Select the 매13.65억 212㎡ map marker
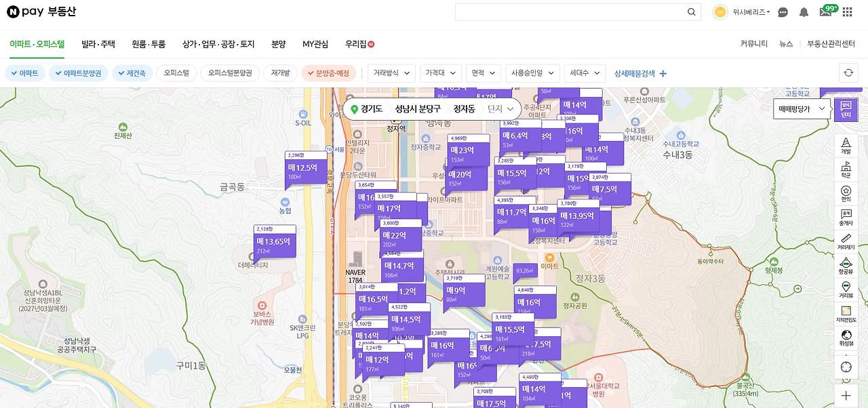This screenshot has width=868, height=408. coord(275,244)
